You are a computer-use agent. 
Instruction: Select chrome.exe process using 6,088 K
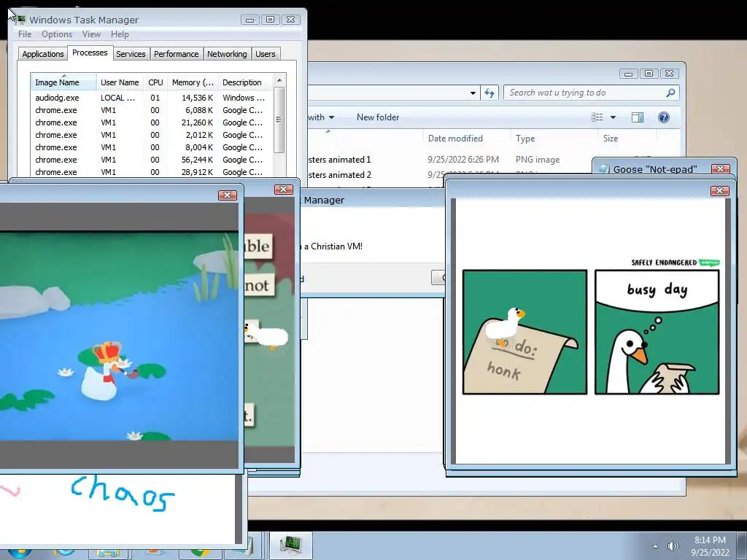pyautogui.click(x=152, y=110)
